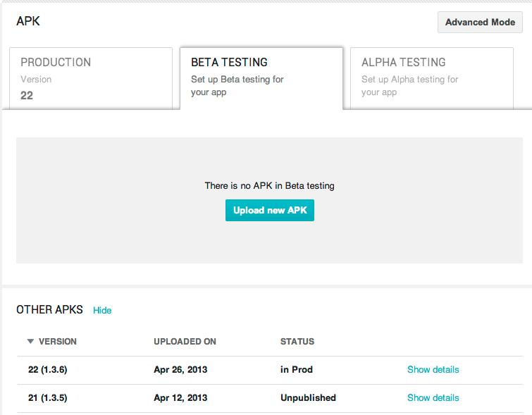Switch to the Production tab

(x=90, y=78)
